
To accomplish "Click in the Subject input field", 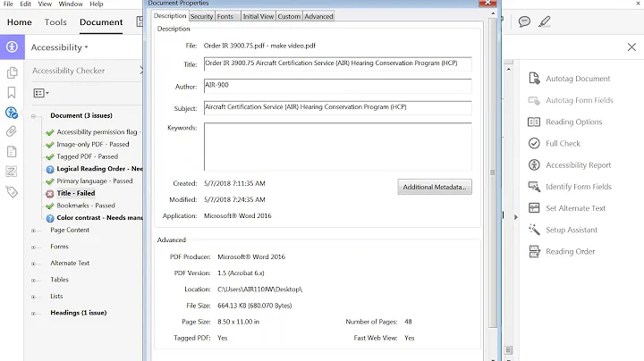I will tap(337, 108).
